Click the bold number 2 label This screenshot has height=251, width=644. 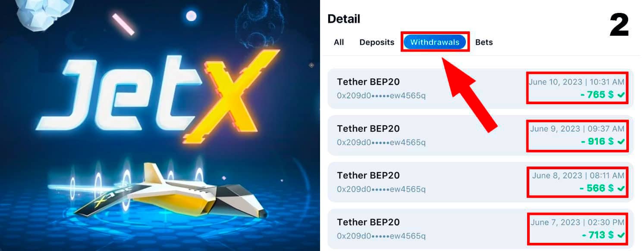[619, 25]
